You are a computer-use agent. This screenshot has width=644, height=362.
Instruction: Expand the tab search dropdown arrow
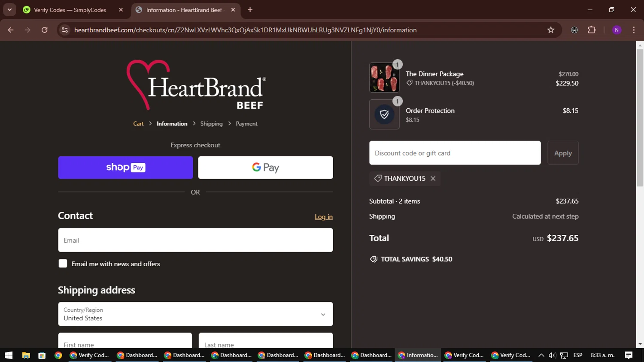[9, 10]
